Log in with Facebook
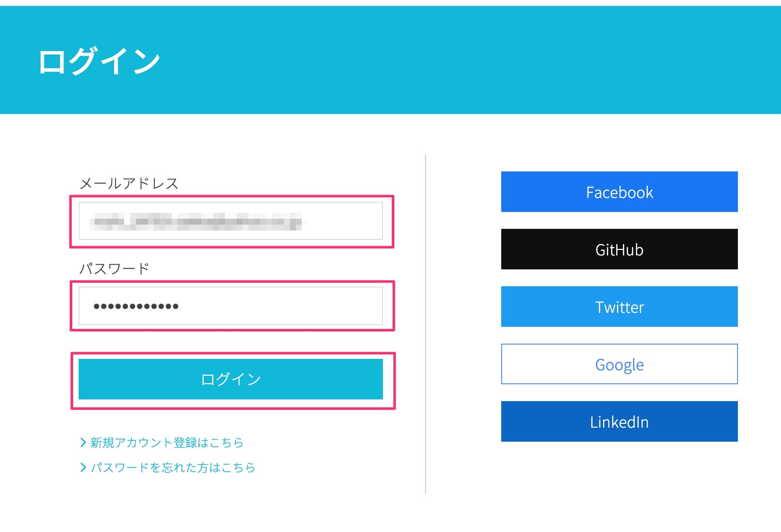781x532 pixels. [x=619, y=192]
